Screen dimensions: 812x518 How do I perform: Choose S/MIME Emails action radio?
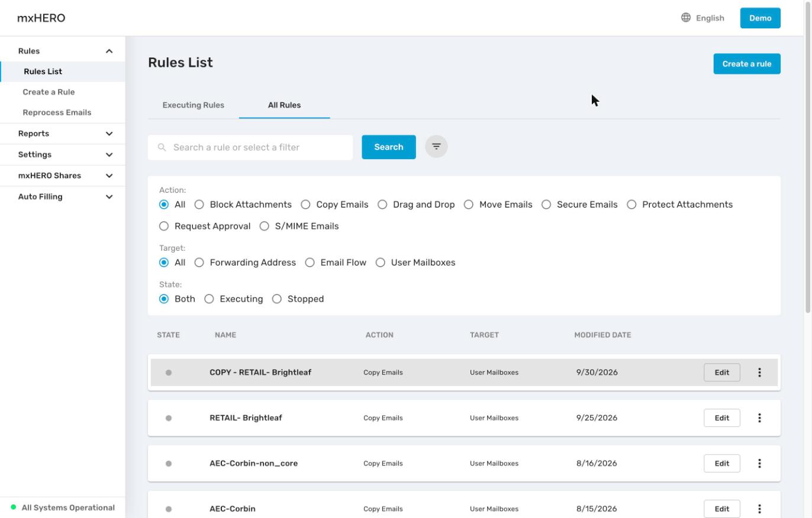265,226
